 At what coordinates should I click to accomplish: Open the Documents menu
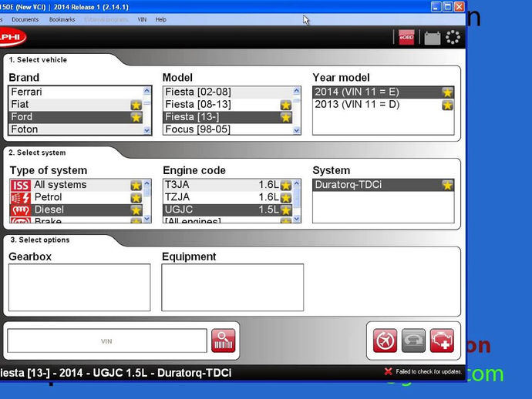point(25,20)
